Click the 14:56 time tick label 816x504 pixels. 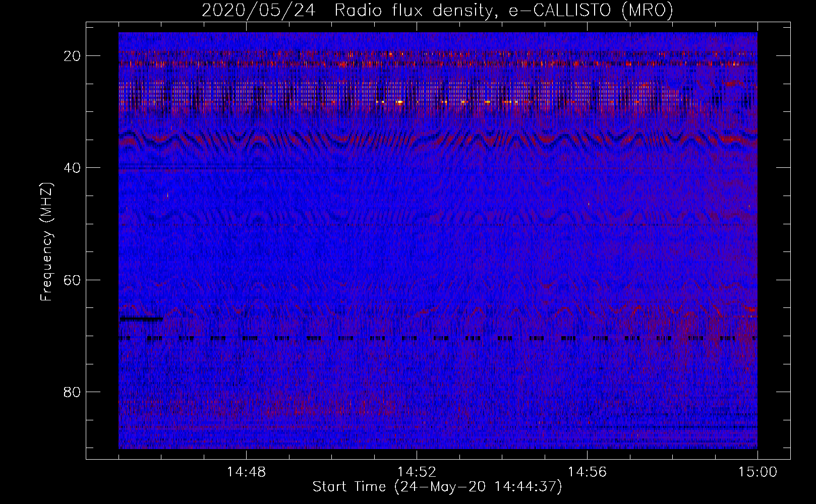[587, 472]
